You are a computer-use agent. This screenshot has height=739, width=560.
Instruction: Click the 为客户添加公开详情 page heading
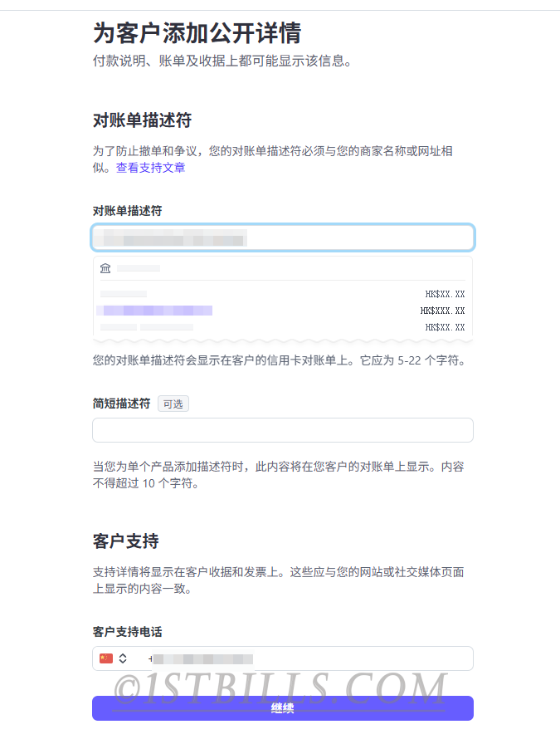tap(197, 33)
